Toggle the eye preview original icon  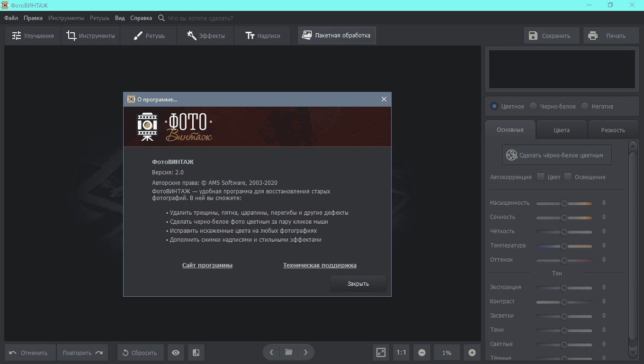pyautogui.click(x=176, y=353)
